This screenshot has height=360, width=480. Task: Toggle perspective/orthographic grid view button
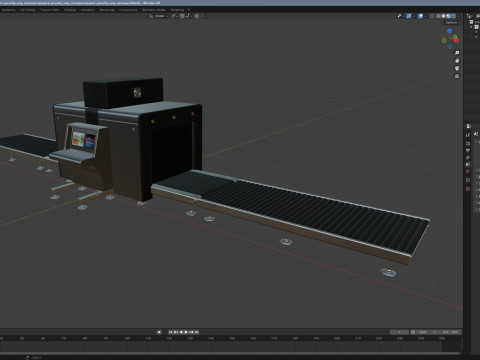[457, 76]
